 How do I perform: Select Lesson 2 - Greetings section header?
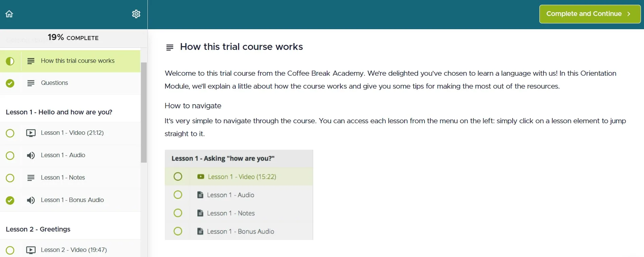[x=38, y=229]
